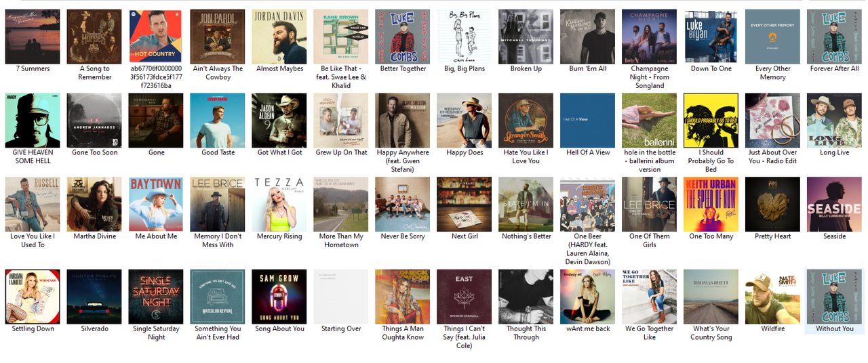This screenshot has height=363, width=868.
Task: Select GIVE HEAVEN SOME HELL file
Action: click(x=33, y=121)
